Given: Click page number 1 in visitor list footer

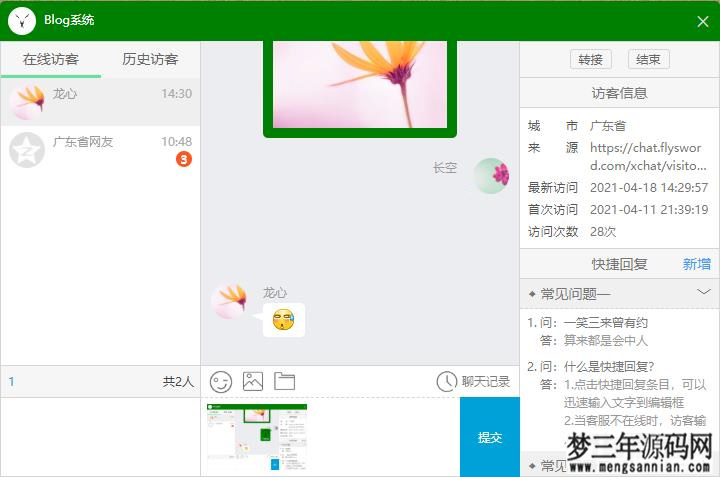Looking at the screenshot, I should pos(11,382).
